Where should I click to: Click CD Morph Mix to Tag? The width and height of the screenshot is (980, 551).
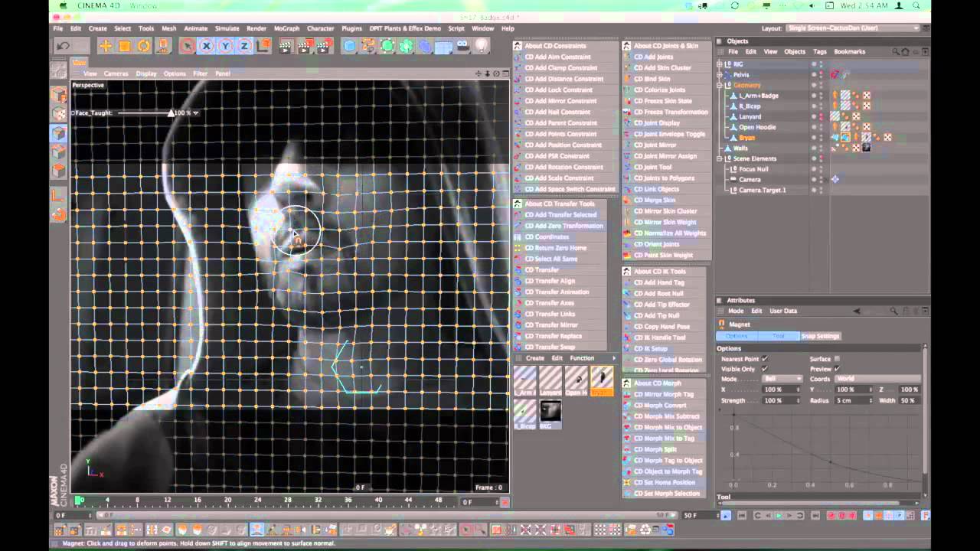(x=664, y=439)
